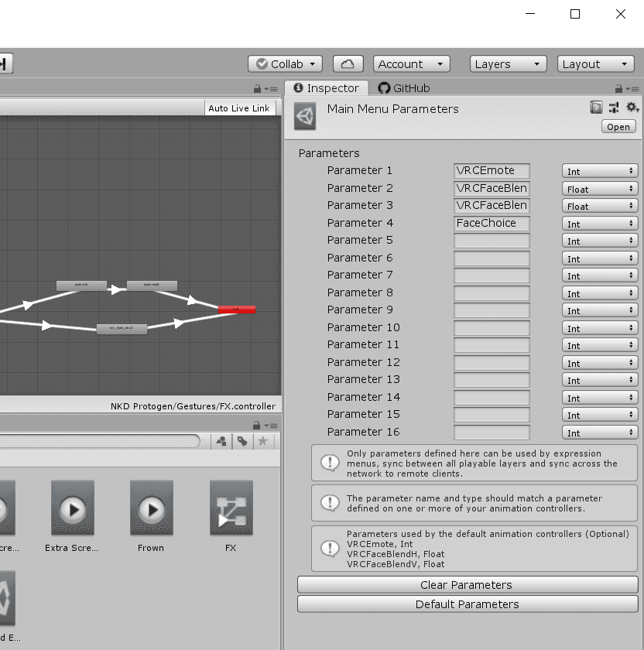Click the search by label tag icon

[242, 441]
